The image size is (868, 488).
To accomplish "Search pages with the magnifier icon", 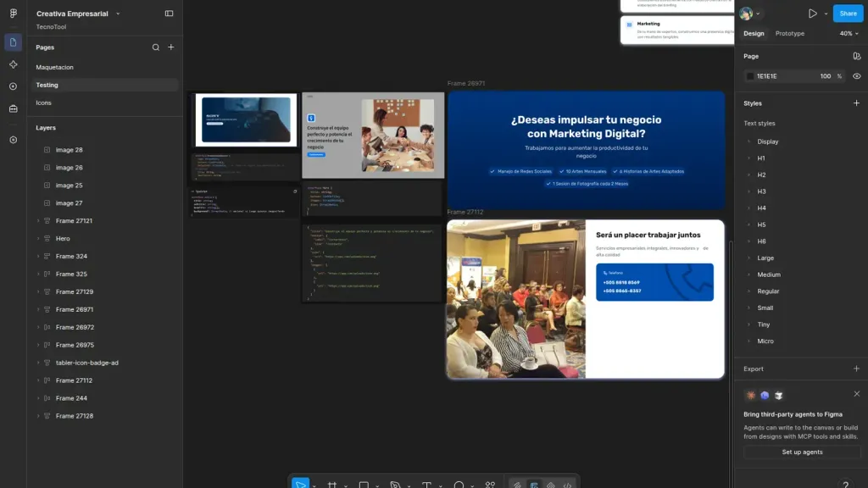I will click(156, 47).
